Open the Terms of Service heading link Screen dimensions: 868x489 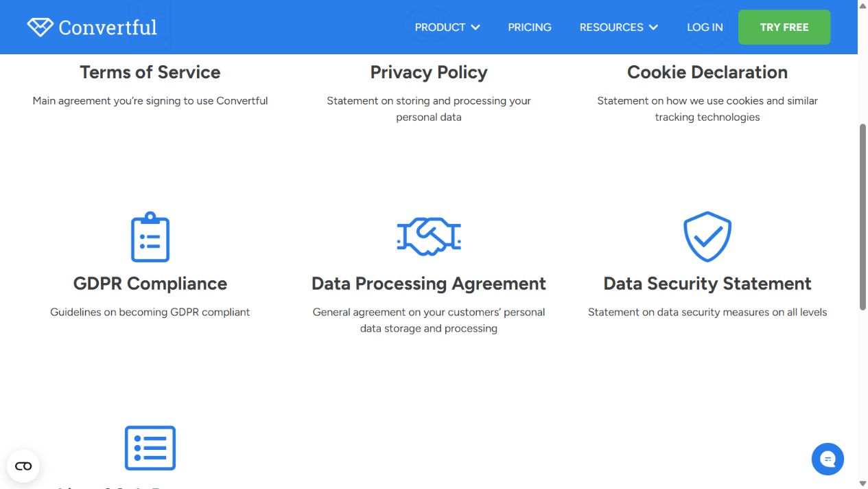[150, 72]
